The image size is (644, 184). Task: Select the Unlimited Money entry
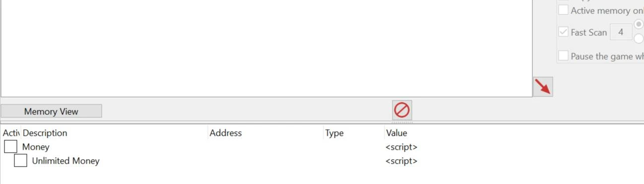tap(65, 161)
